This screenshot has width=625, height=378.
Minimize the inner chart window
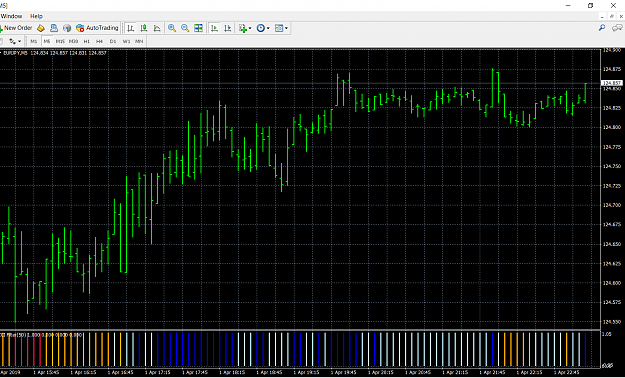[x=602, y=16]
